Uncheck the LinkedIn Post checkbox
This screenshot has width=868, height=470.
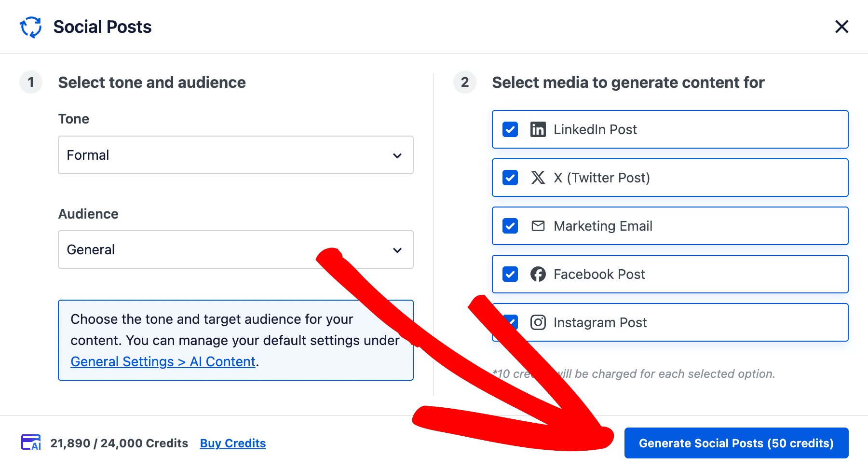510,129
